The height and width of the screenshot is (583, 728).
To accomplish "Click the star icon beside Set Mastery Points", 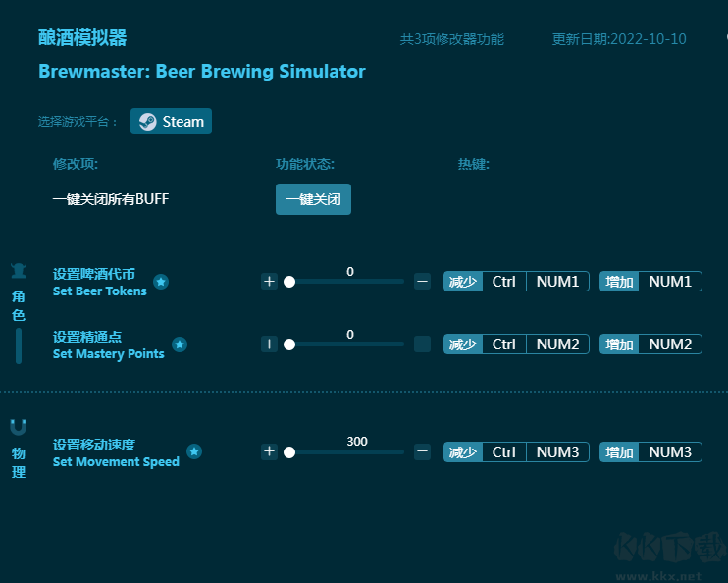I will pos(180,344).
